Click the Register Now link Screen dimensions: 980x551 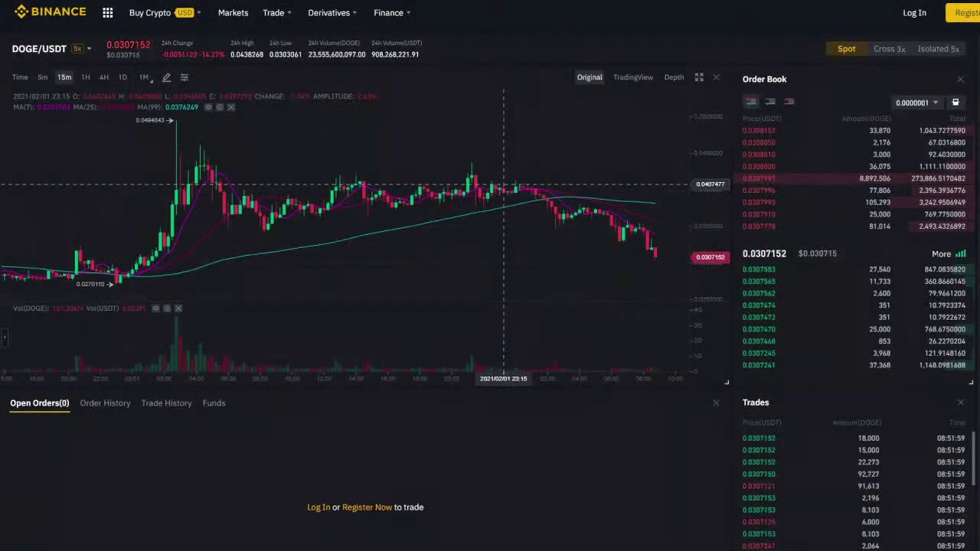coord(367,507)
